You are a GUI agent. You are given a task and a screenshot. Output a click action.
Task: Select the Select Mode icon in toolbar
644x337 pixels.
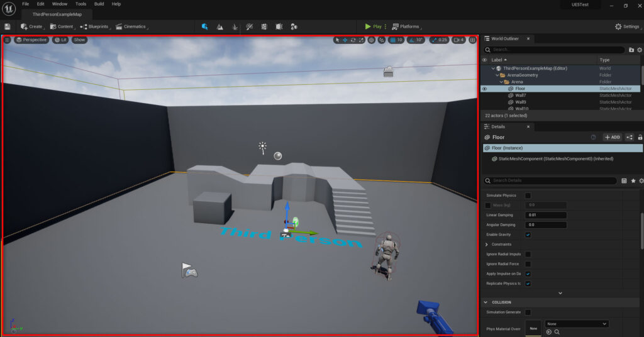coord(204,26)
